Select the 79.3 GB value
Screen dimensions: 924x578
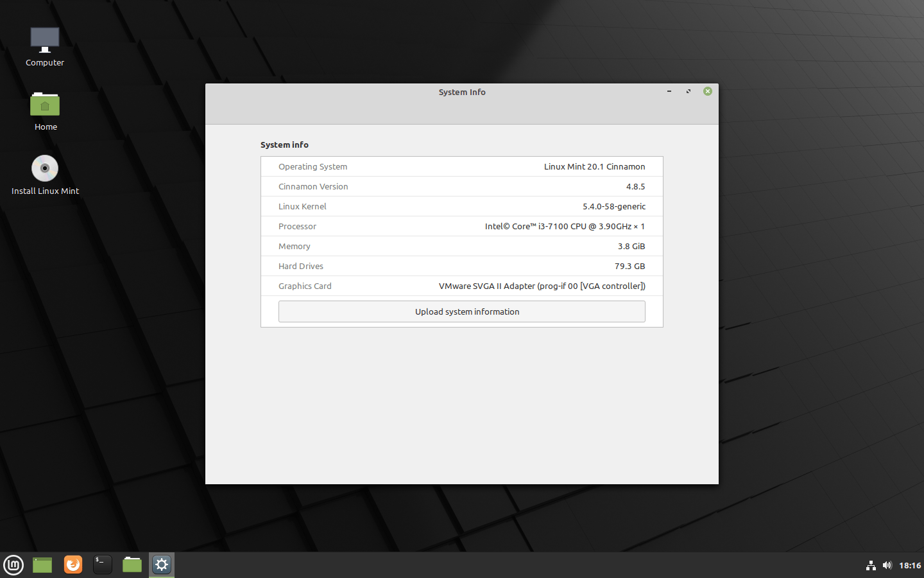coord(630,266)
